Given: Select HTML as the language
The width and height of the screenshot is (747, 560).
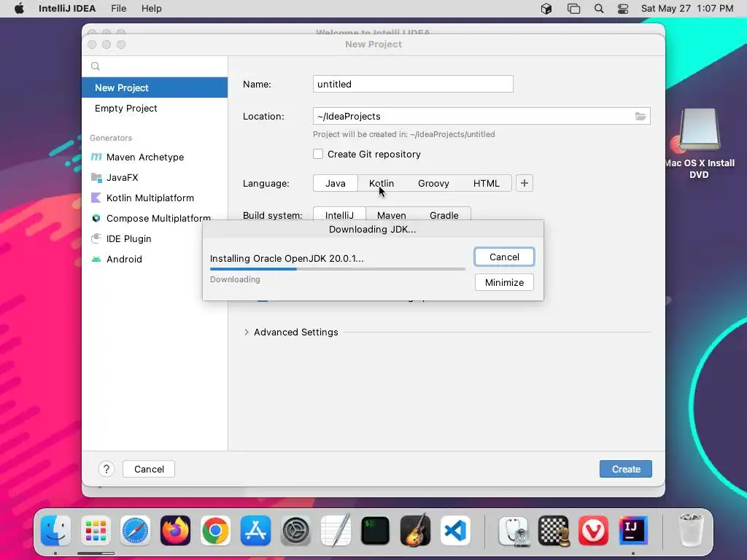Looking at the screenshot, I should click(x=487, y=183).
